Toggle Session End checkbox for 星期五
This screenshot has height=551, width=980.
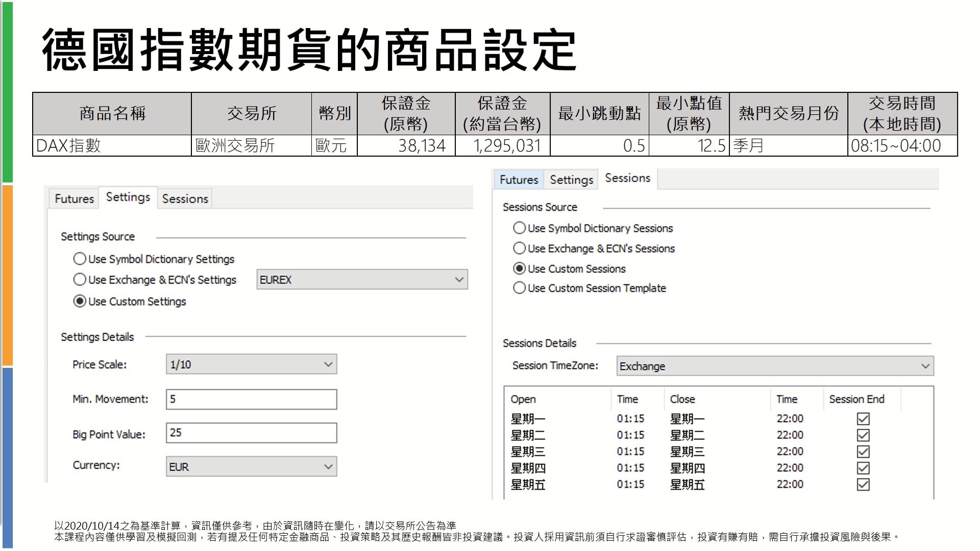point(863,484)
